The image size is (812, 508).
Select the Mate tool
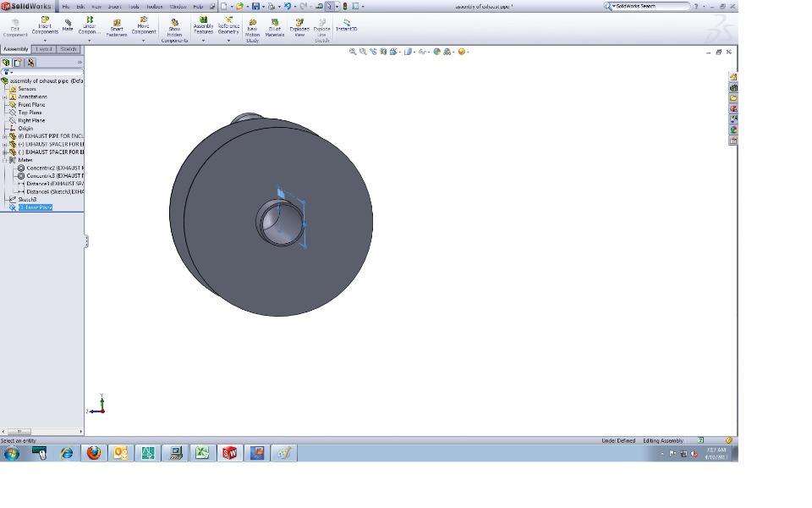[x=68, y=25]
